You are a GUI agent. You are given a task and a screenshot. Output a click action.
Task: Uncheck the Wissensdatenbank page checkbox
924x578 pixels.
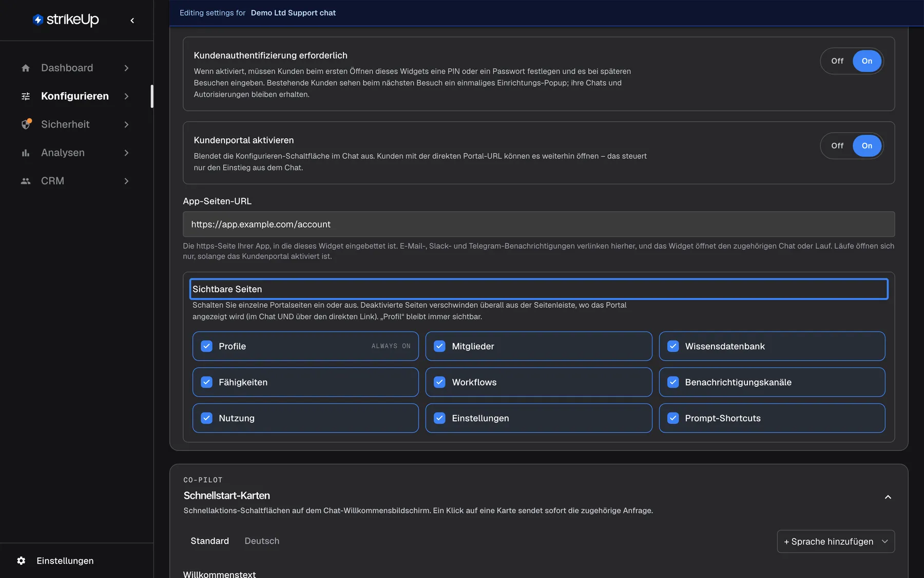[673, 346]
